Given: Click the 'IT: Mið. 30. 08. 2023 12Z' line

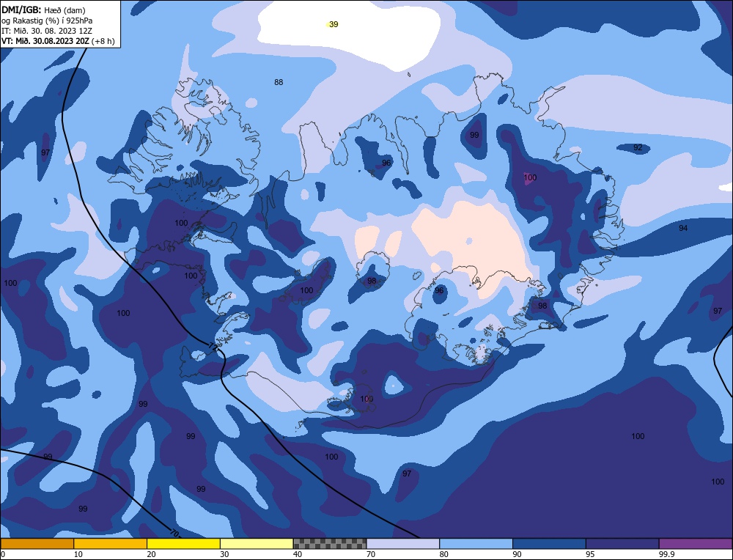Looking at the screenshot, I should [x=47, y=31].
